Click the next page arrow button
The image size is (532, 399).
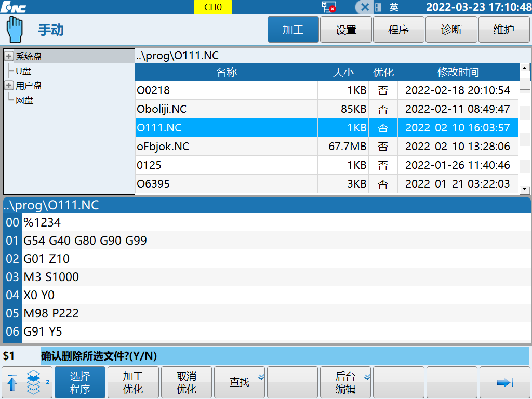point(505,382)
